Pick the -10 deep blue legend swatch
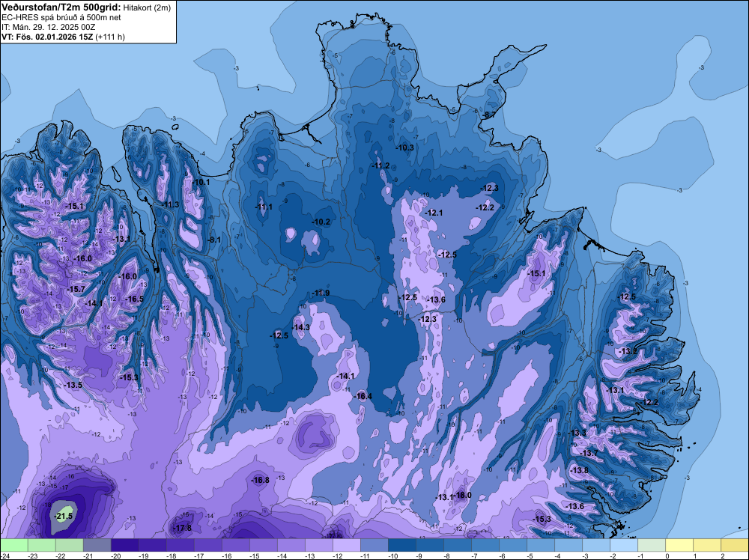749x560 pixels. pyautogui.click(x=401, y=545)
